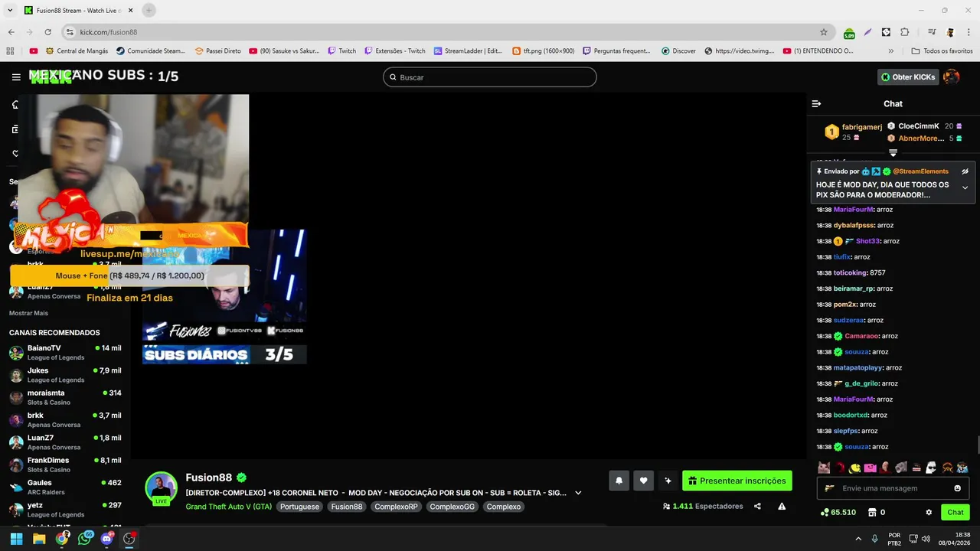Open emoji picker in message box

(x=957, y=488)
